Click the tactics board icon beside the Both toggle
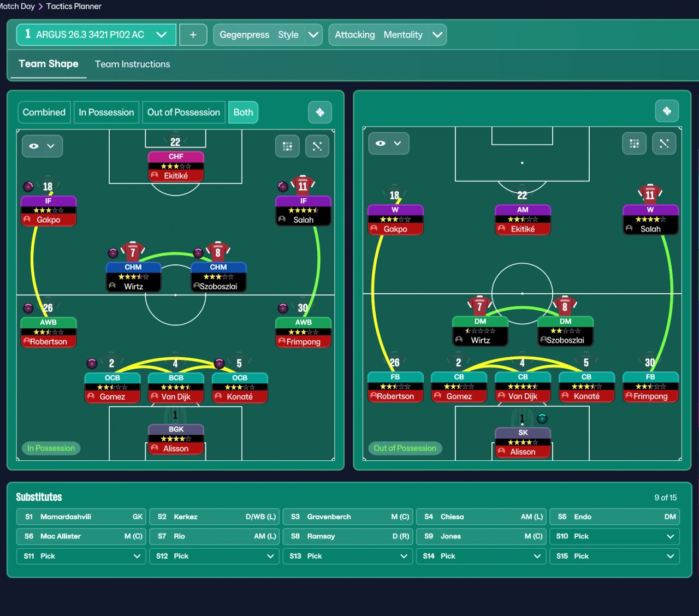699x616 pixels. pos(320,112)
